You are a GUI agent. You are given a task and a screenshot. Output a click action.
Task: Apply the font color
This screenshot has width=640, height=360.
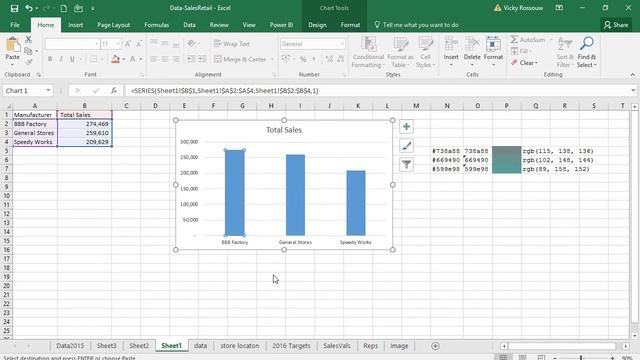click(x=133, y=59)
